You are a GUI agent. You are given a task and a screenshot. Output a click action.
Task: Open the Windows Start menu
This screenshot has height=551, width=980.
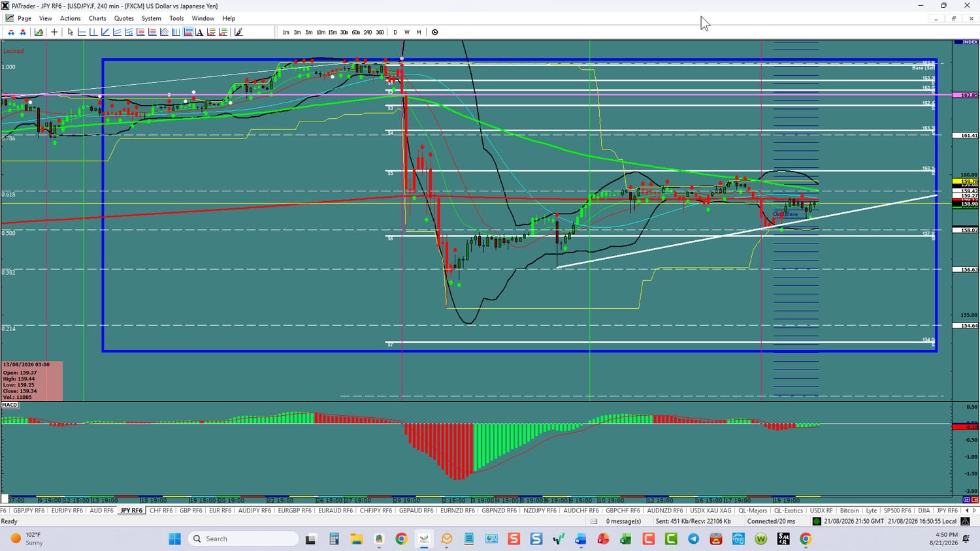[x=175, y=539]
